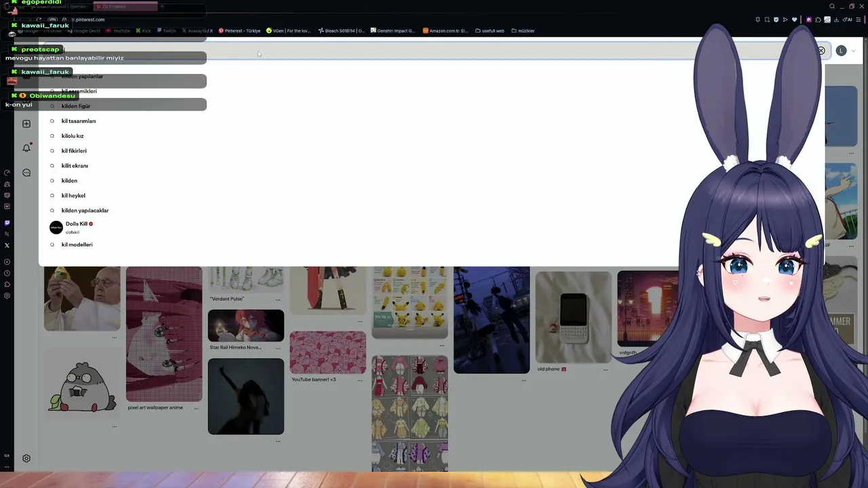Expand the "müzikler" bookmarks folder
This screenshot has height=488, width=868.
(x=523, y=30)
